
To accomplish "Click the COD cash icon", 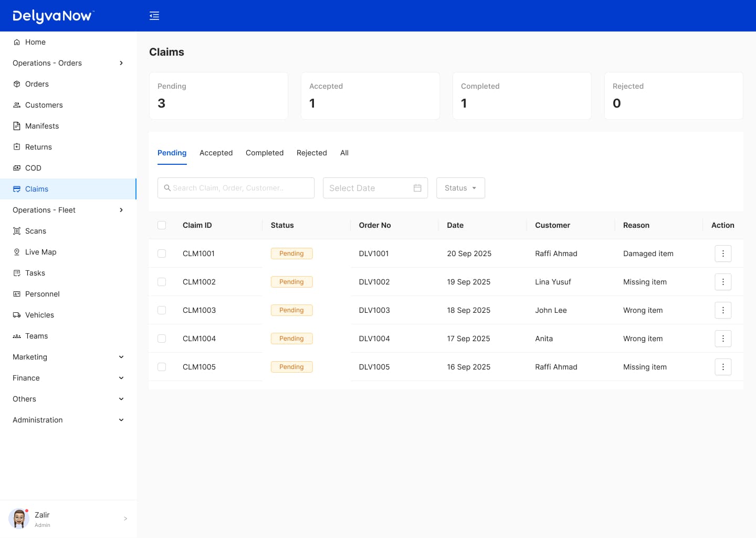I will tap(17, 168).
